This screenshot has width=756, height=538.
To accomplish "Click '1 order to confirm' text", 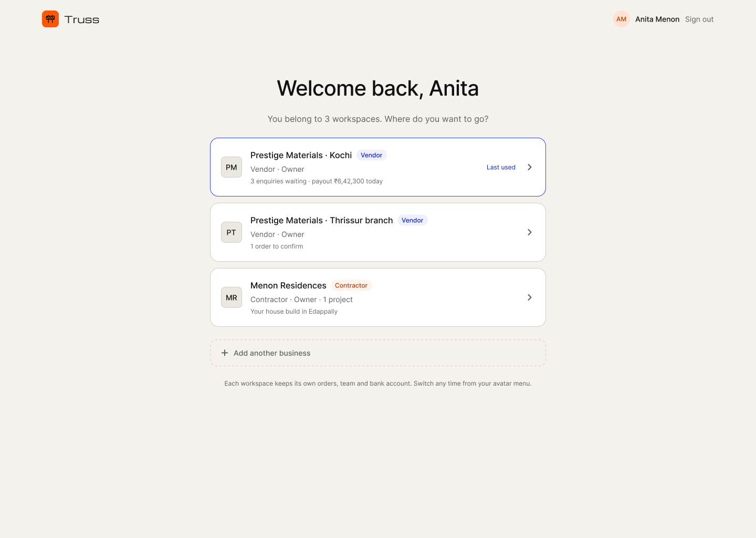I will coord(277,246).
